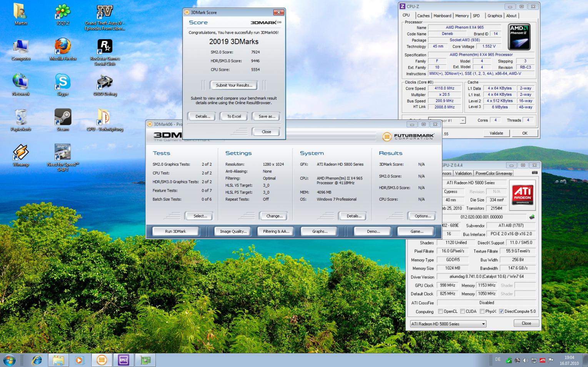
Task: Click the taskbar clock showing 19:04
Action: point(569,360)
